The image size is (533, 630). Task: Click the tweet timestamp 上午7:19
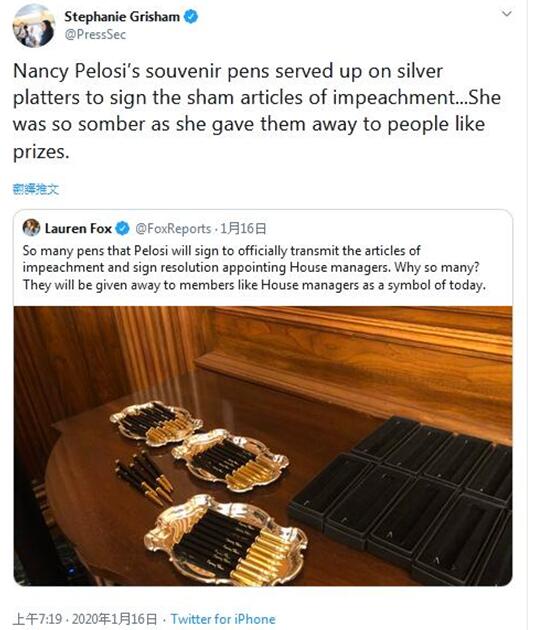click(37, 619)
